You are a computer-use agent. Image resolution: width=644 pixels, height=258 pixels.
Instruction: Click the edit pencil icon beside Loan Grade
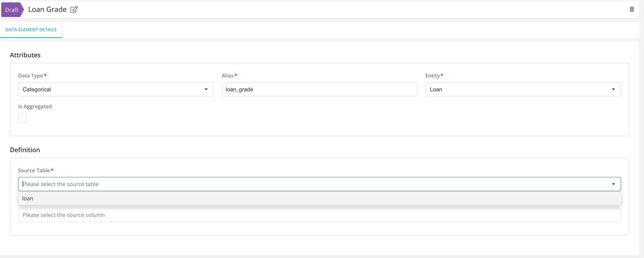[74, 10]
